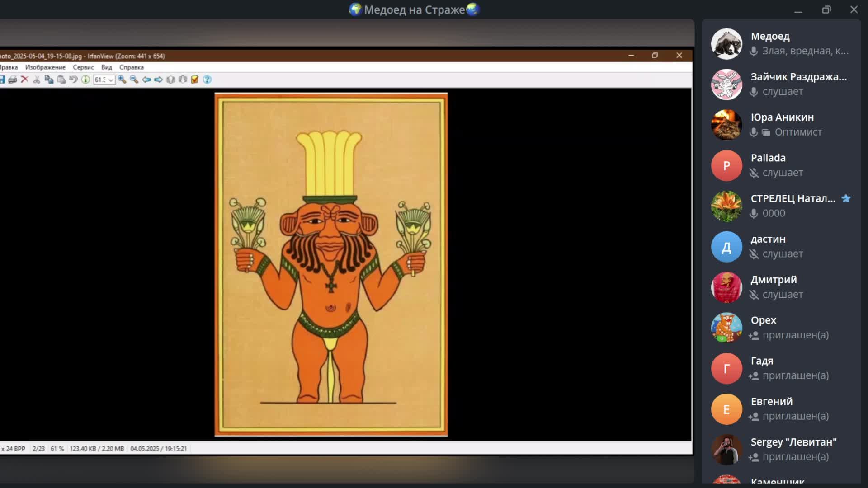Click the microphone icon beside Медоед
Screen dimensions: 868x488
754,51
